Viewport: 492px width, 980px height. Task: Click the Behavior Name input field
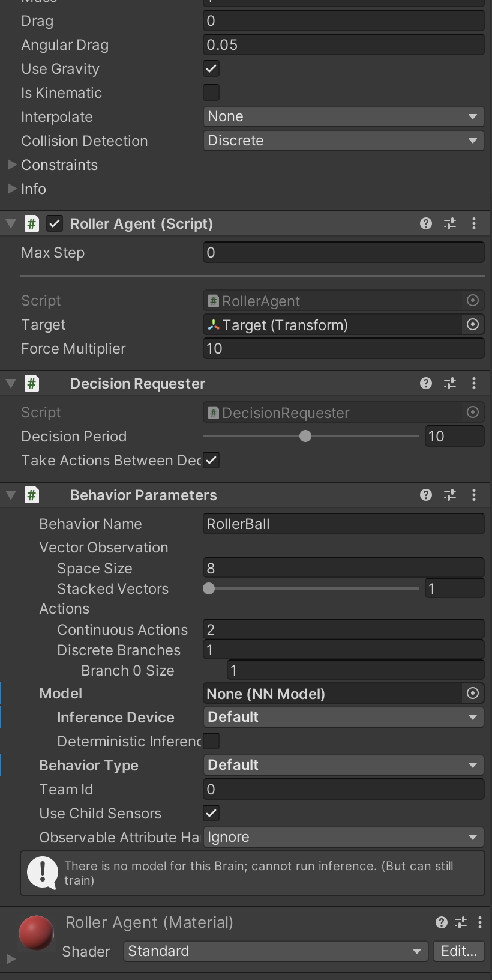click(x=343, y=524)
